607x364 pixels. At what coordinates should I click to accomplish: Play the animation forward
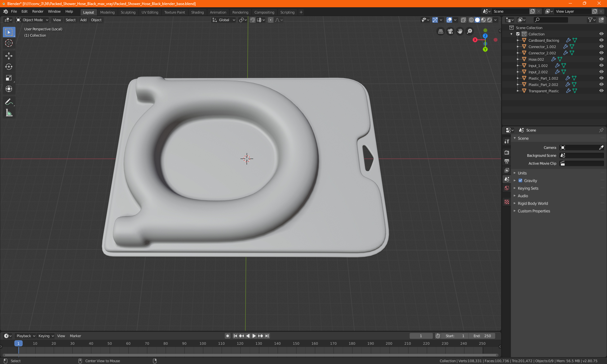254,336
